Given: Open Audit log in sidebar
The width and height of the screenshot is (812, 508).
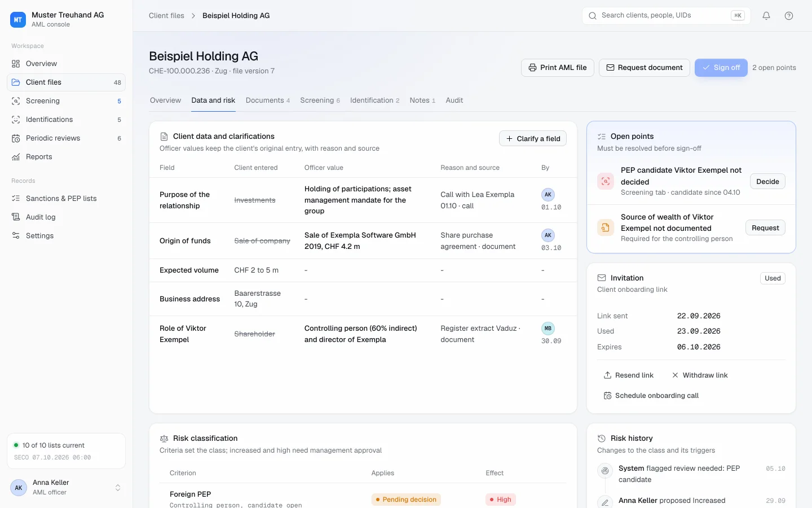Looking at the screenshot, I should click(66, 217).
